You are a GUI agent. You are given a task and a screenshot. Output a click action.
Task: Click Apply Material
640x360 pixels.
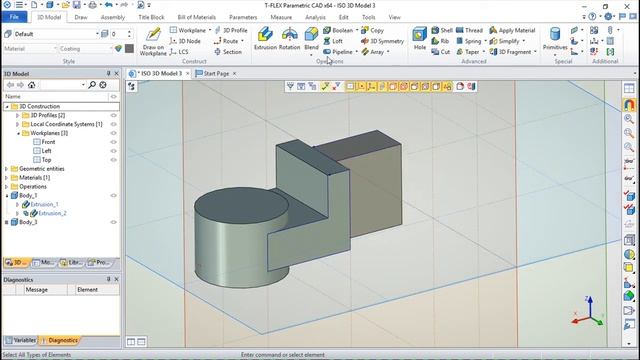coord(512,30)
